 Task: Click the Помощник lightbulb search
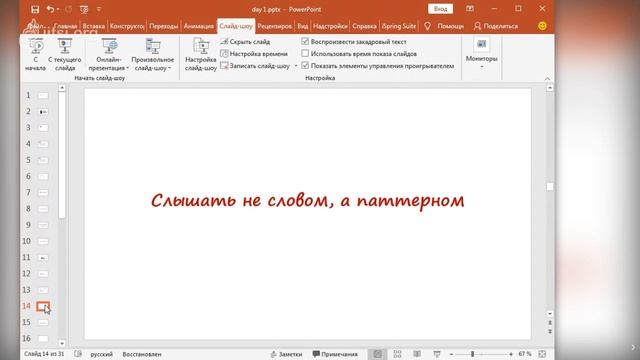pyautogui.click(x=444, y=26)
